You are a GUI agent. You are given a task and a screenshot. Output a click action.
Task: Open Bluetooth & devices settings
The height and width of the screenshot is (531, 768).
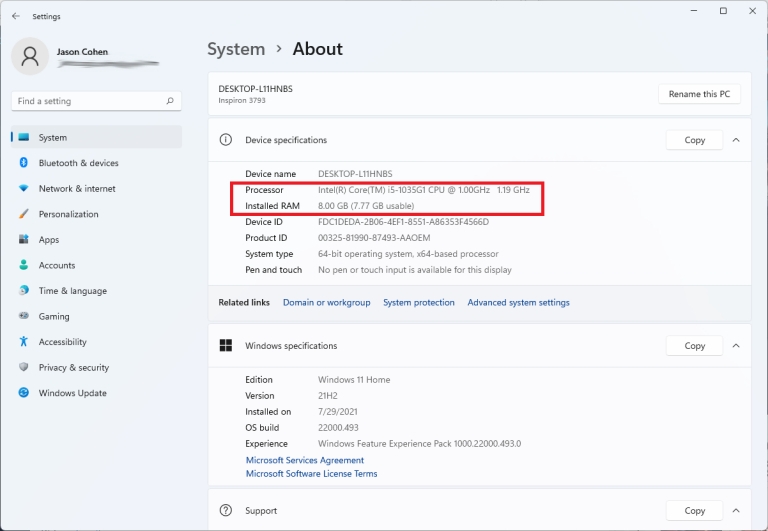[96, 163]
